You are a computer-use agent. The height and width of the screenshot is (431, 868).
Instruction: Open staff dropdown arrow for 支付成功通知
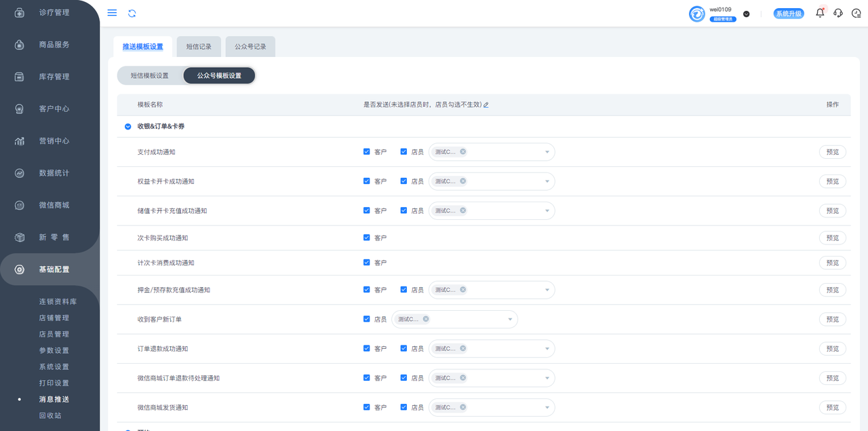[x=547, y=152]
